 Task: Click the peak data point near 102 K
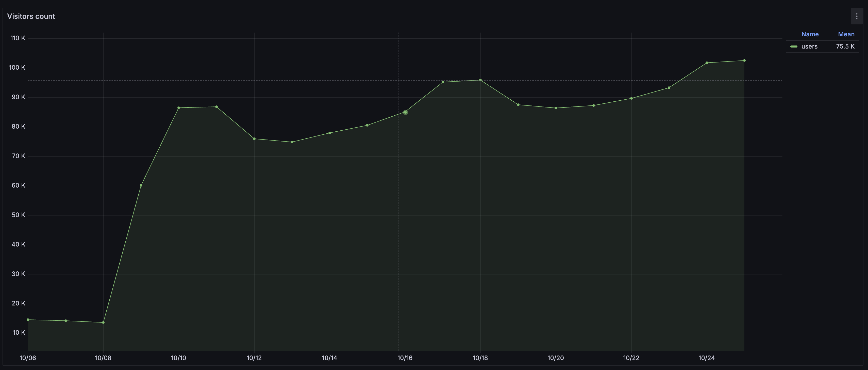click(744, 60)
